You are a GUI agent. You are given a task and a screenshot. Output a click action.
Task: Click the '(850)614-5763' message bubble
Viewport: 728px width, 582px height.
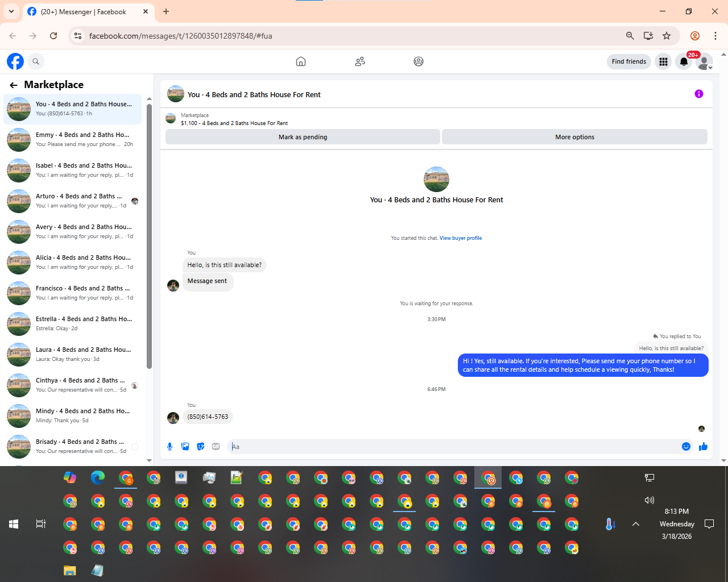[x=208, y=417]
